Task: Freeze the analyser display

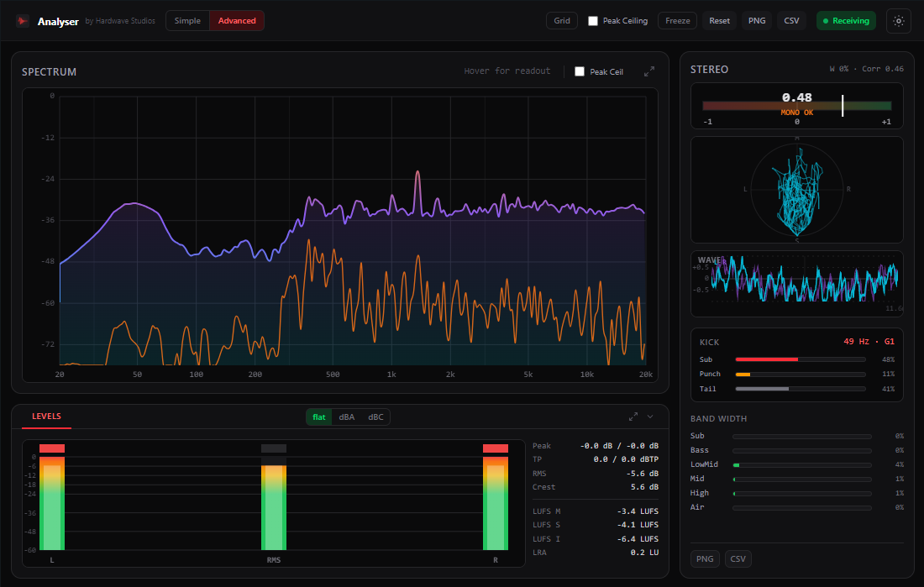Action: point(678,21)
